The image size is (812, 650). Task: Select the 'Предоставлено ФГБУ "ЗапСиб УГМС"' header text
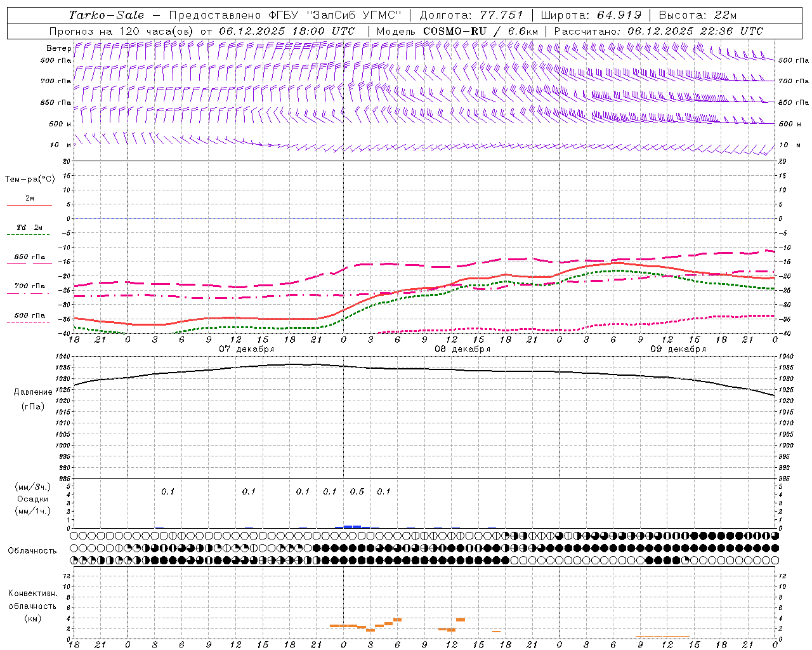click(285, 15)
